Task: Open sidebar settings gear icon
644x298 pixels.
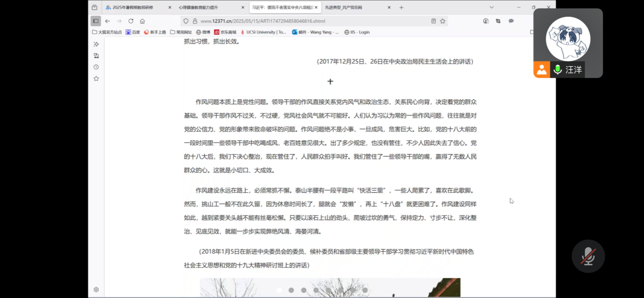Action: [96, 289]
